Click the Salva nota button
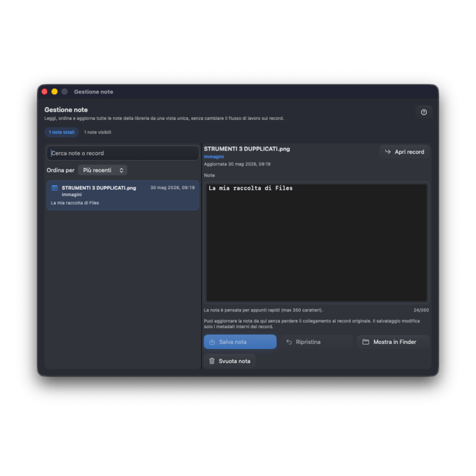Image resolution: width=476 pixels, height=476 pixels. 240,342
